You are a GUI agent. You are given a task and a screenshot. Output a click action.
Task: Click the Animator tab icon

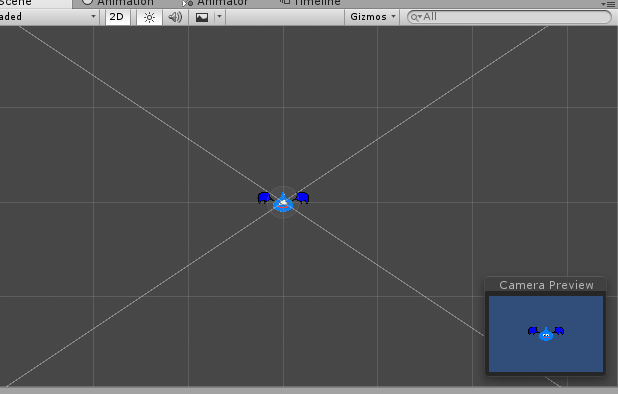188,3
